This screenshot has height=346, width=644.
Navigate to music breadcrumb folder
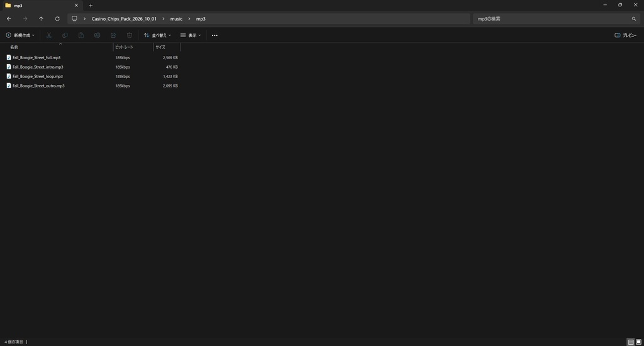[176, 19]
